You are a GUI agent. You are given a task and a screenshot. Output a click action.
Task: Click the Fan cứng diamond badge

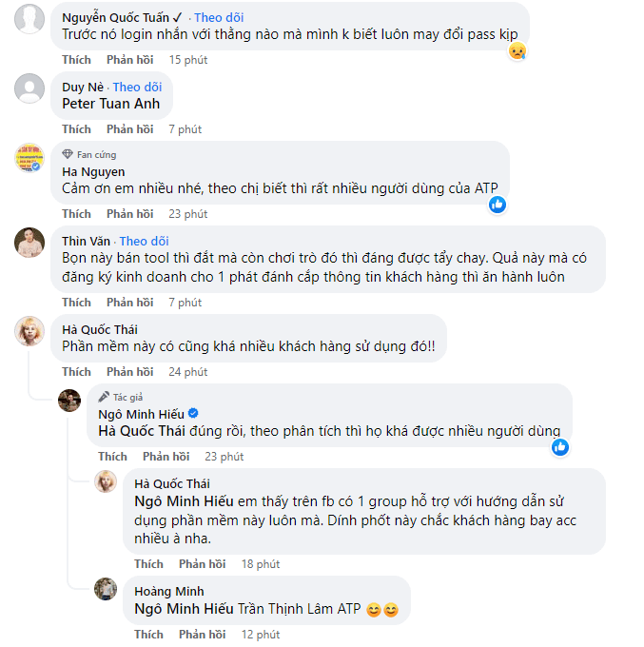point(68,154)
